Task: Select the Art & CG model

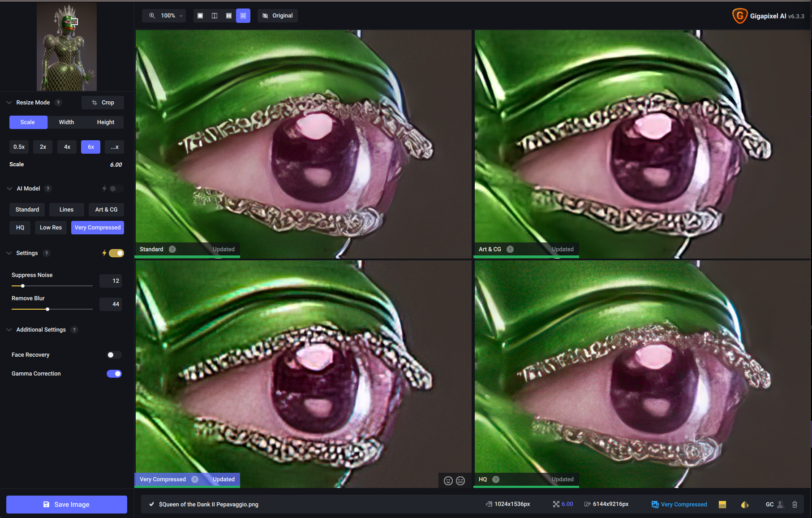Action: 106,210
